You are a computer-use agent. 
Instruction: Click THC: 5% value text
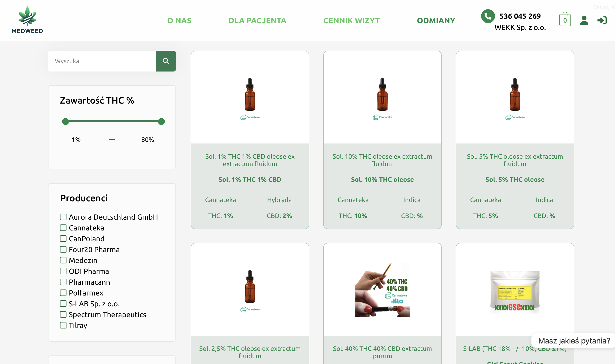click(x=485, y=216)
